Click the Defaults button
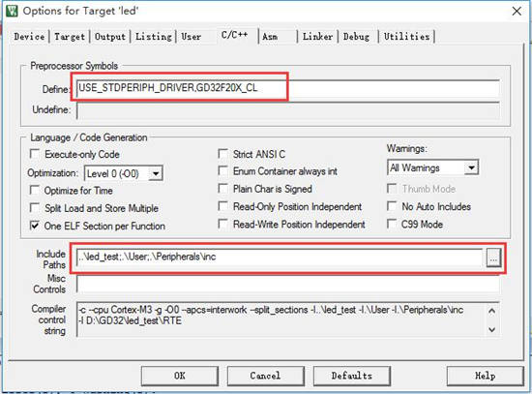The height and width of the screenshot is (394, 532). tap(352, 376)
